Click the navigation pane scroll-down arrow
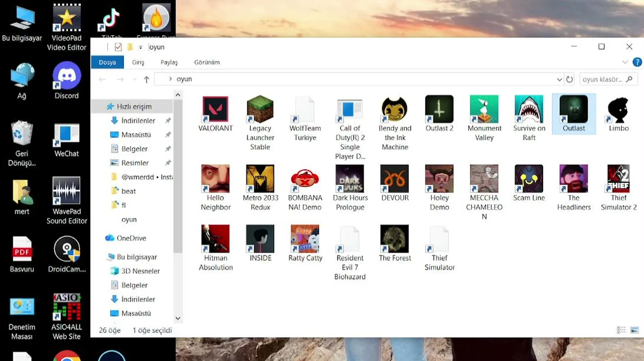Viewport: 644px width, 361px height. (178, 318)
